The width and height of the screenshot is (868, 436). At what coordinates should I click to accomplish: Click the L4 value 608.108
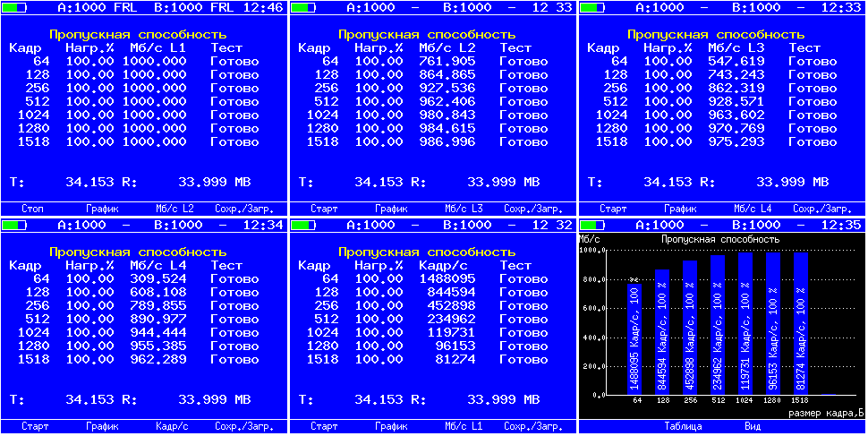click(158, 293)
